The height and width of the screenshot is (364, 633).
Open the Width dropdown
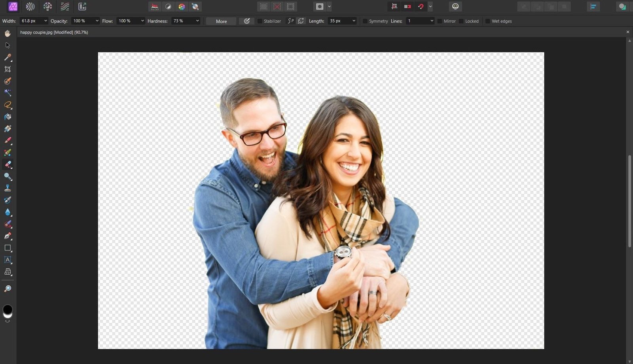click(x=45, y=21)
